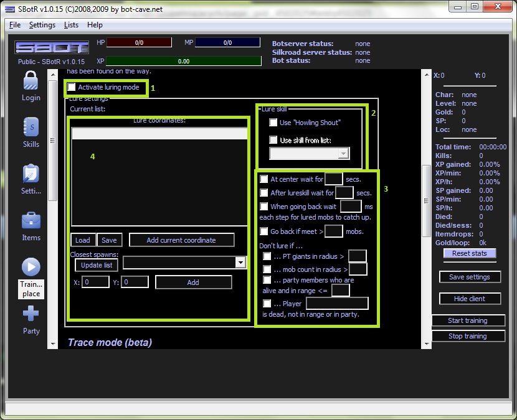Open the Settings menu
The image size is (517, 420).
42,25
